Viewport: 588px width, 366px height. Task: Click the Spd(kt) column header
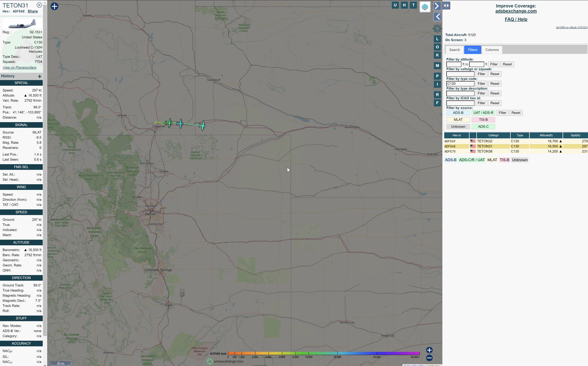pos(575,135)
